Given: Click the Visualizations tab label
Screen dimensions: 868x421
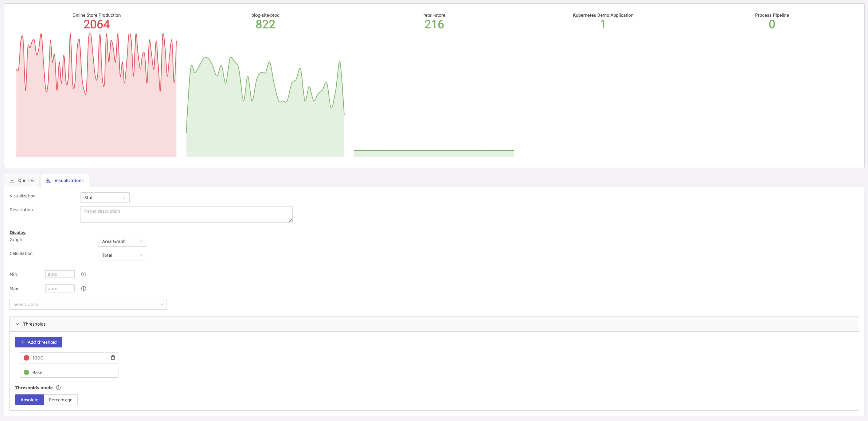Looking at the screenshot, I should coord(69,181).
